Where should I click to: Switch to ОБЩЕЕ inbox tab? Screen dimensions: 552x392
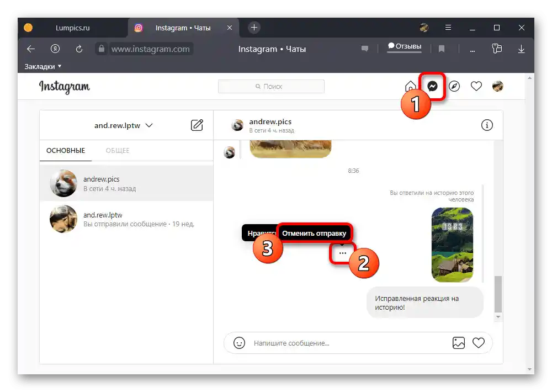point(117,151)
